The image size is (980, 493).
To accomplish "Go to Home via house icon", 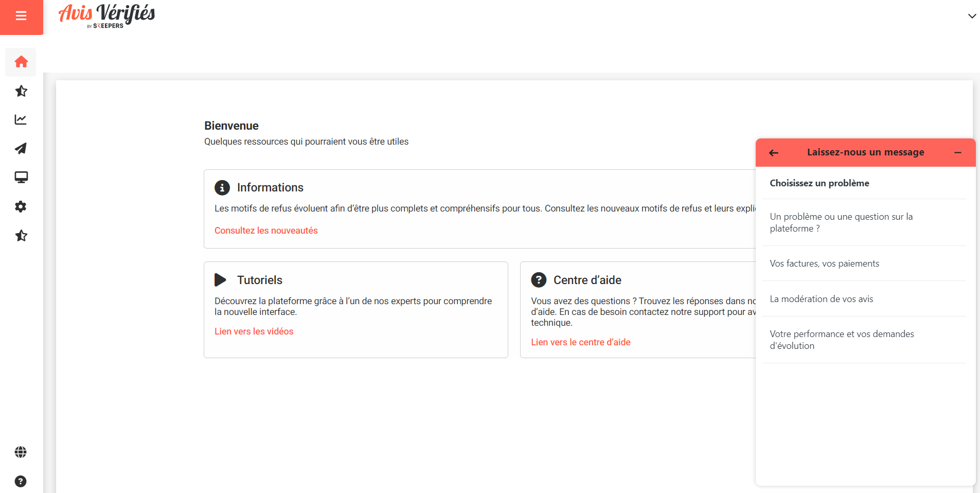I will (x=21, y=62).
